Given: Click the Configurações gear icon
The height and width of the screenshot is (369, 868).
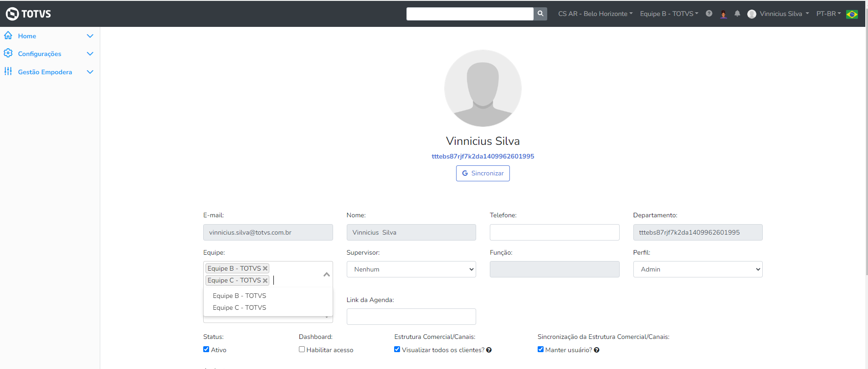Looking at the screenshot, I should click(8, 53).
